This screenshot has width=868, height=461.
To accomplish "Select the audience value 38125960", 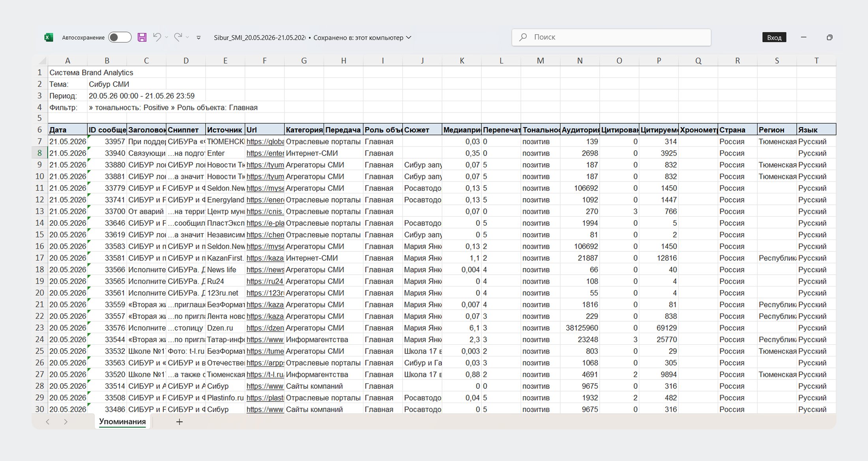I will point(580,328).
